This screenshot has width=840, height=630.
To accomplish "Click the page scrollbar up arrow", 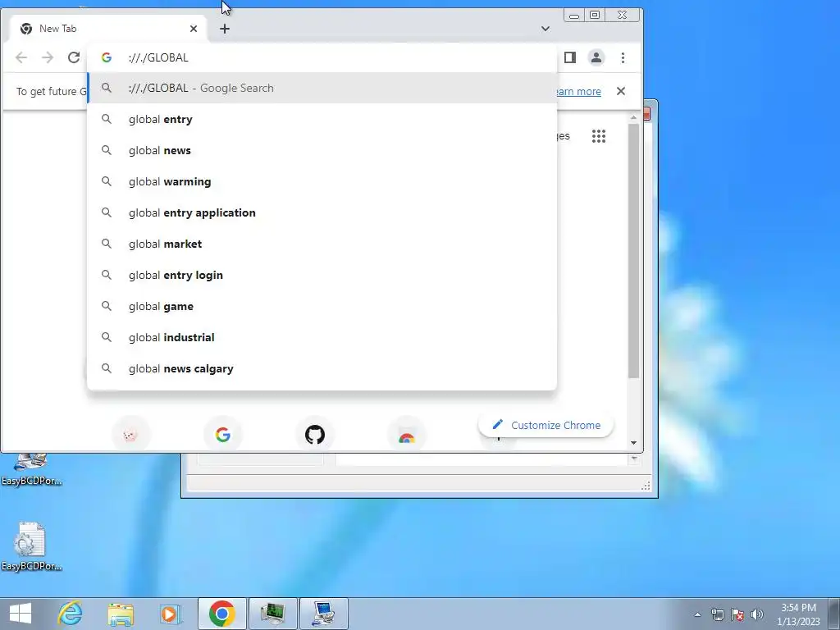I will click(x=634, y=117).
